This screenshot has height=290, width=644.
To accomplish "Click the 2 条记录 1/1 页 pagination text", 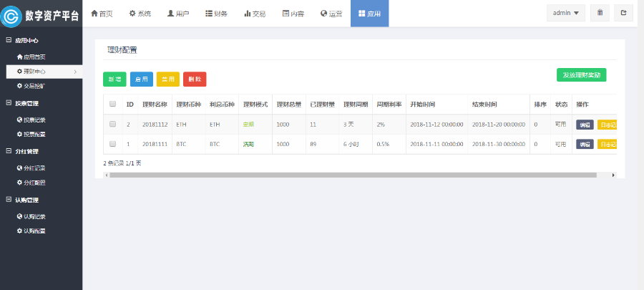I will [x=122, y=163].
